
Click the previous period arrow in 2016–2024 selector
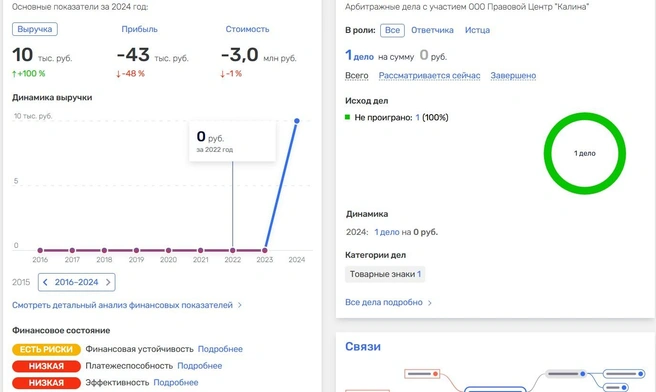click(x=45, y=282)
